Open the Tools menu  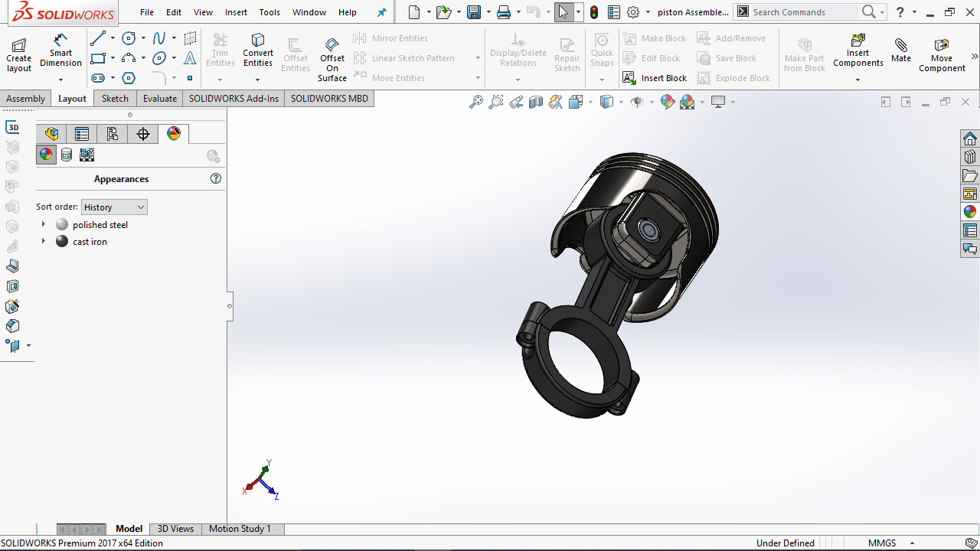coord(269,11)
